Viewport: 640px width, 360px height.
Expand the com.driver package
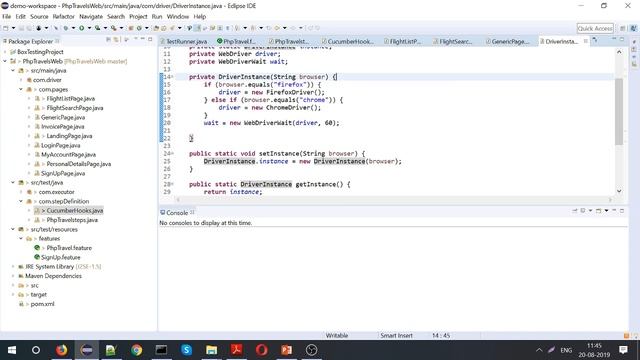(x=21, y=80)
